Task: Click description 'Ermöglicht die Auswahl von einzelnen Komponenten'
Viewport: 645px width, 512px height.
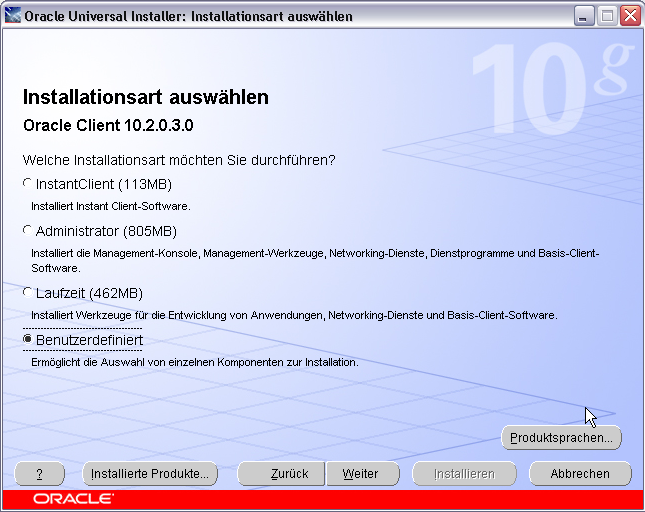Action: 195,362
